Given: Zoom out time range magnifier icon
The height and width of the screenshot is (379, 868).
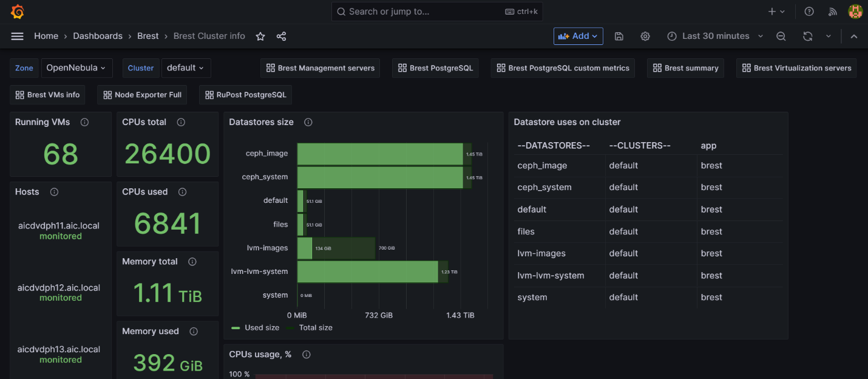Looking at the screenshot, I should click(x=781, y=36).
